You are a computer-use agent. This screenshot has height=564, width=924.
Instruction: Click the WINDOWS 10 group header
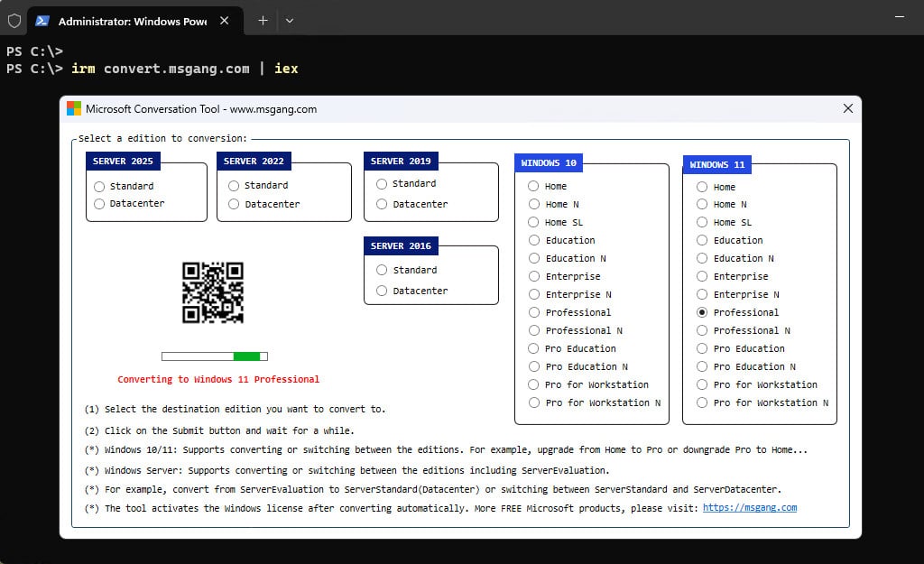click(x=549, y=162)
